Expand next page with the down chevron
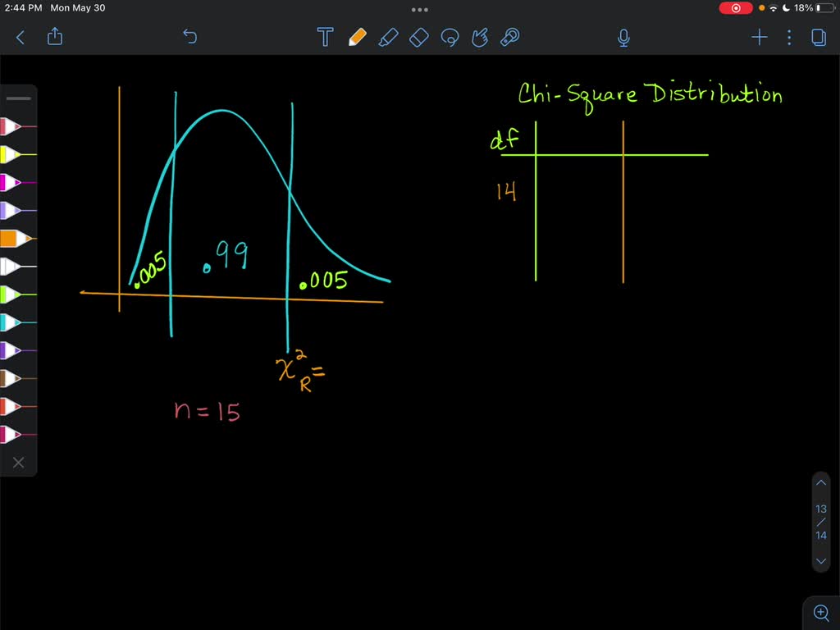This screenshot has height=630, width=840. [x=821, y=561]
